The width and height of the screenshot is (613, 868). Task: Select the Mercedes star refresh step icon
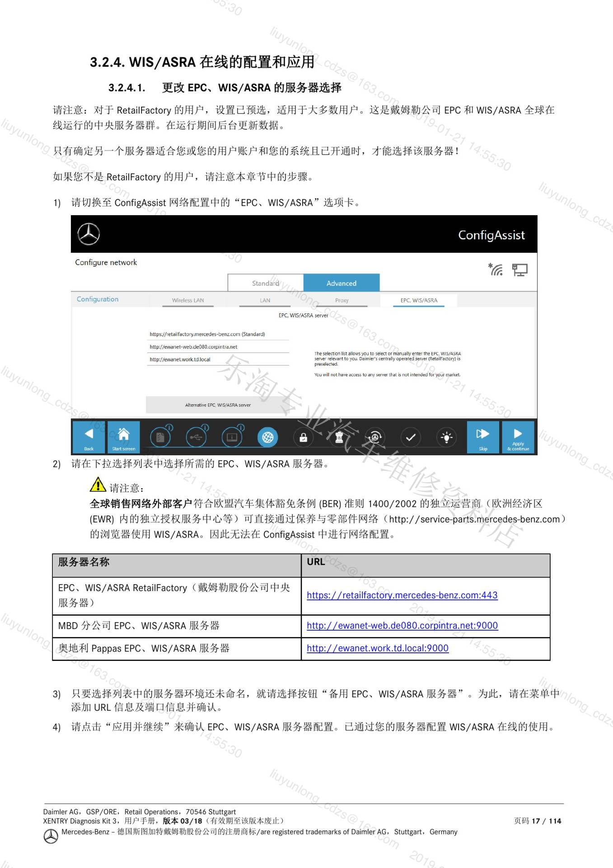tap(375, 437)
